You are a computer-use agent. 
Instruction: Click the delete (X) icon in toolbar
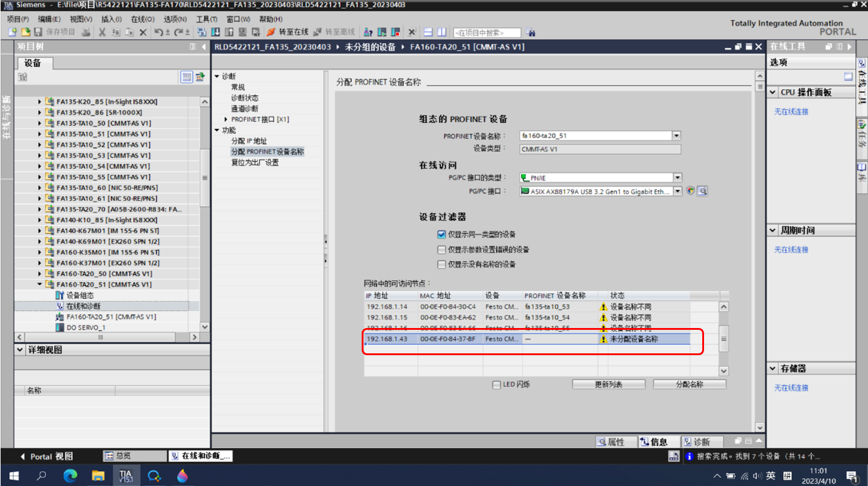143,32
